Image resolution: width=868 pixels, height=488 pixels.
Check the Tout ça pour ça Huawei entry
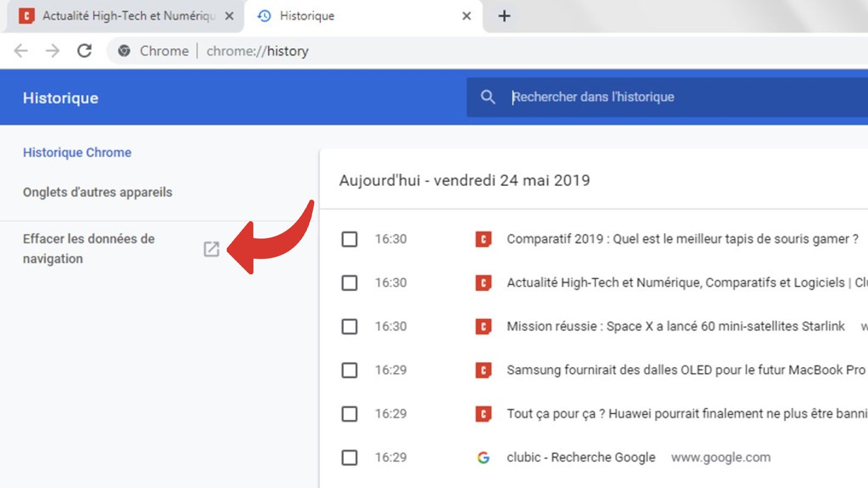(349, 414)
